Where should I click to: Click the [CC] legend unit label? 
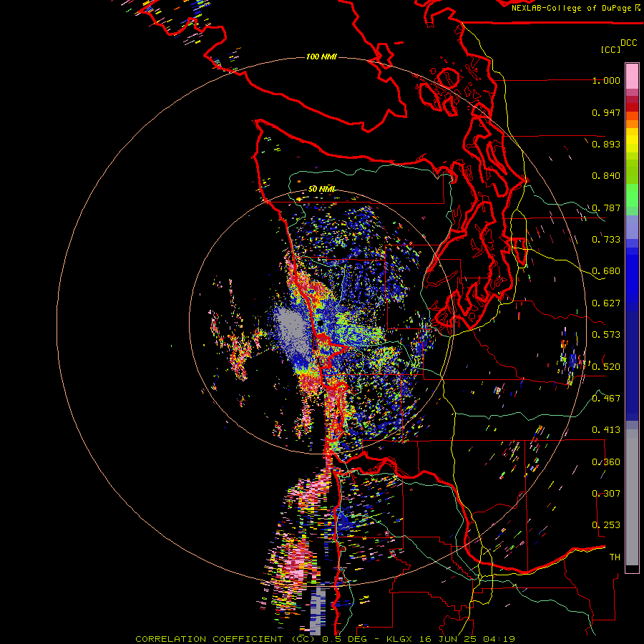click(x=610, y=49)
